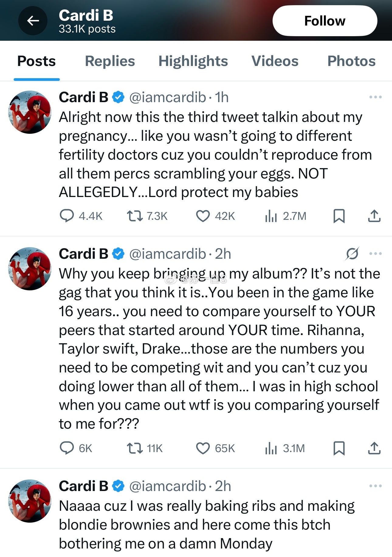Tap the back arrow button
Image resolution: width=392 pixels, height=557 pixels.
33,21
